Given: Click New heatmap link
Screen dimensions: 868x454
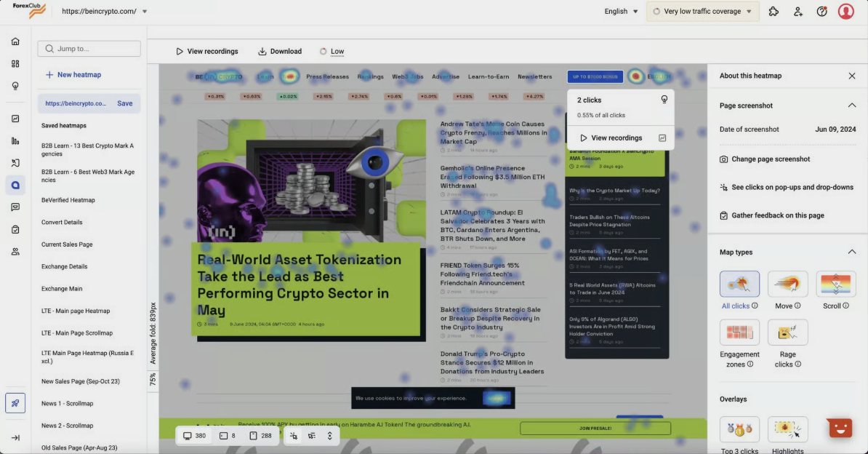Looking at the screenshot, I should (73, 74).
